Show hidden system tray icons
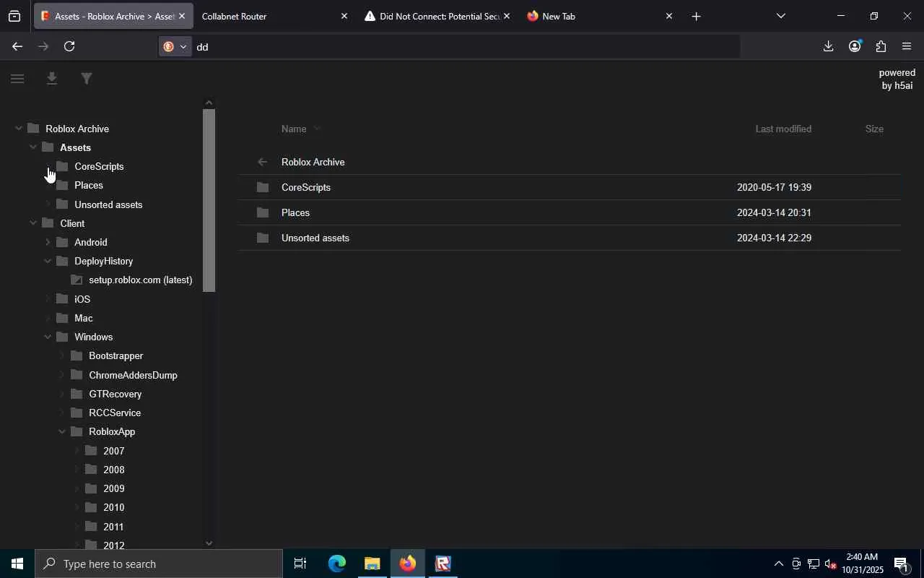The image size is (924, 578). [778, 564]
